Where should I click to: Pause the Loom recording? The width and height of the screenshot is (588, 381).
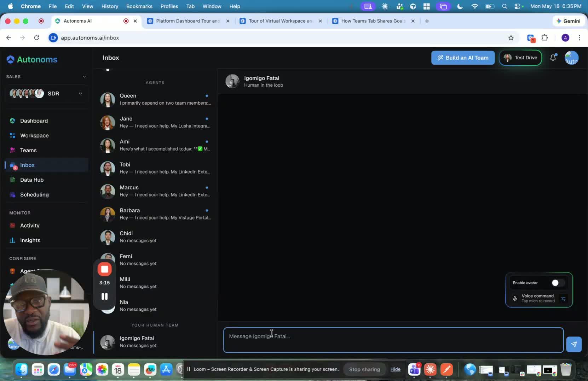104,297
